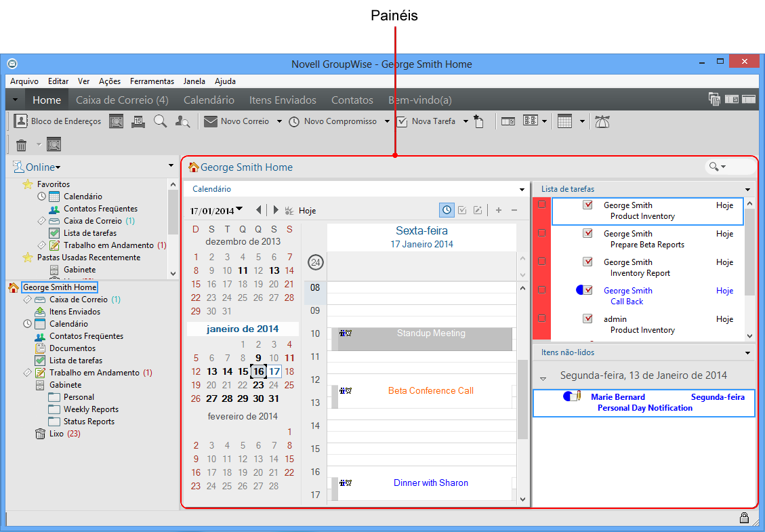Show appointments with clock icon in calendar panel

click(x=447, y=210)
